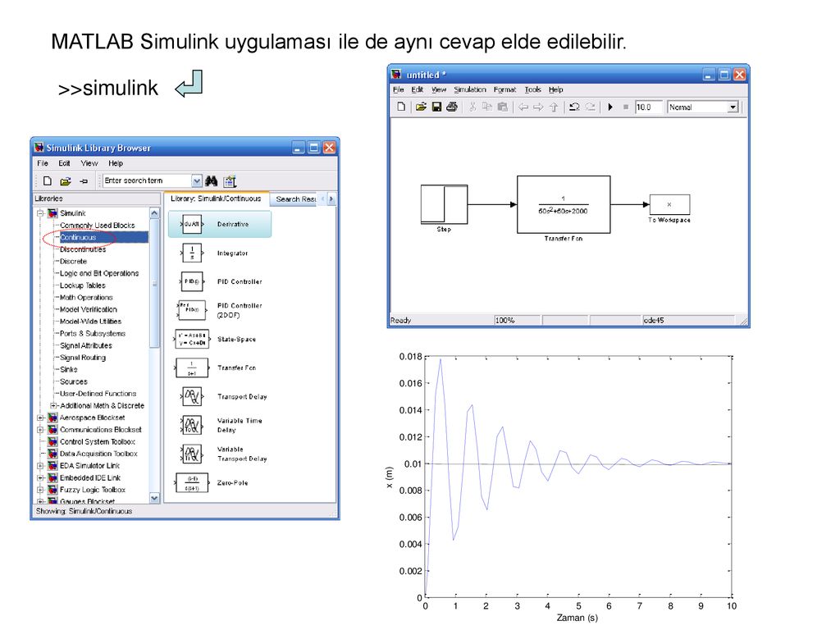Select the Derivative block in the library
The image size is (840, 630).
pyautogui.click(x=220, y=224)
